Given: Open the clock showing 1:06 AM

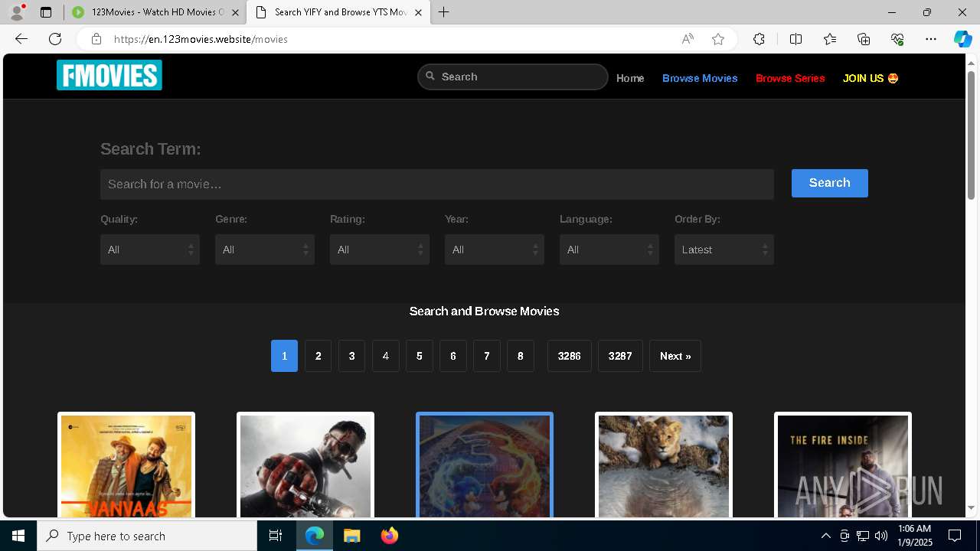Looking at the screenshot, I should click(915, 536).
